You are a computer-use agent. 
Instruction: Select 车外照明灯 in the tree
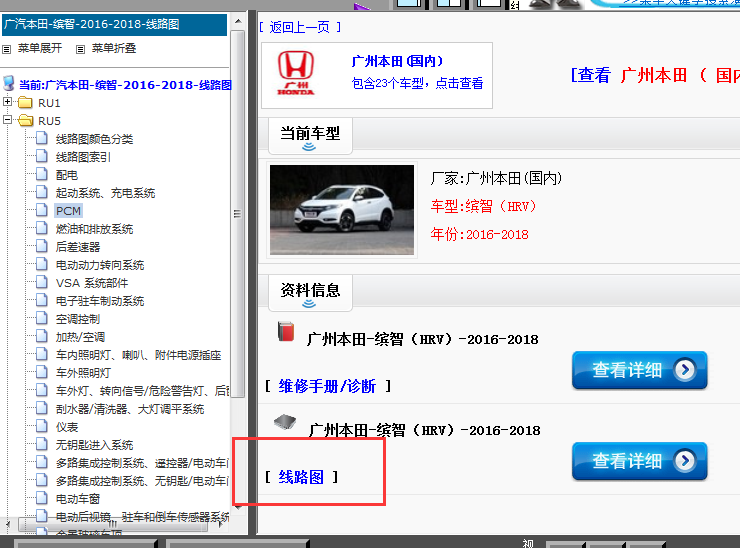pos(83,373)
